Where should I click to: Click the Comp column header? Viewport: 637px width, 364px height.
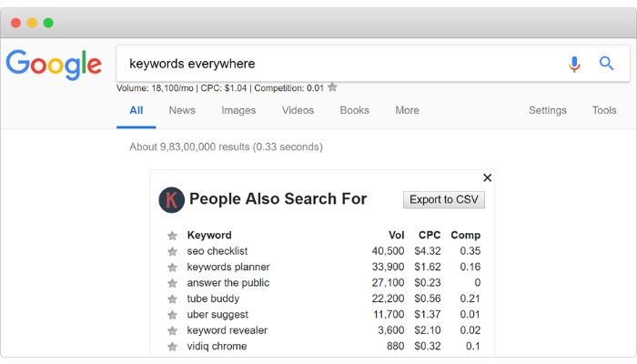[466, 235]
